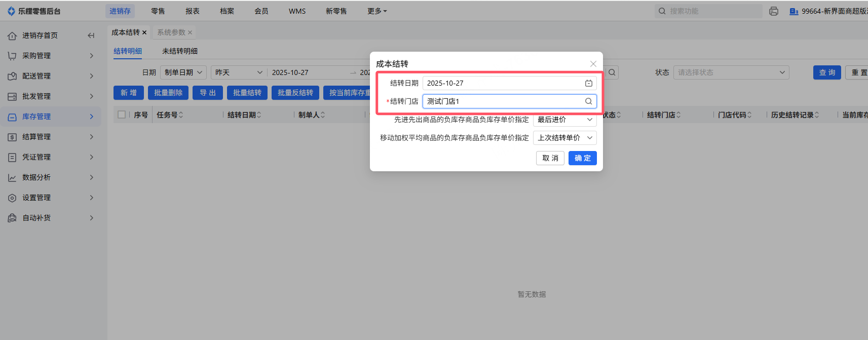Expand 批发管理 in sidebar
The image size is (868, 340).
coord(91,96)
